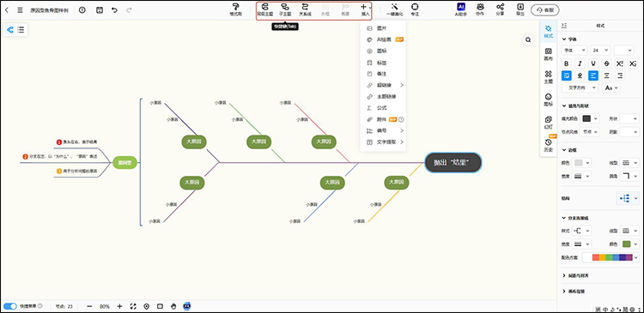Open the canvas search magnifier

point(528,39)
